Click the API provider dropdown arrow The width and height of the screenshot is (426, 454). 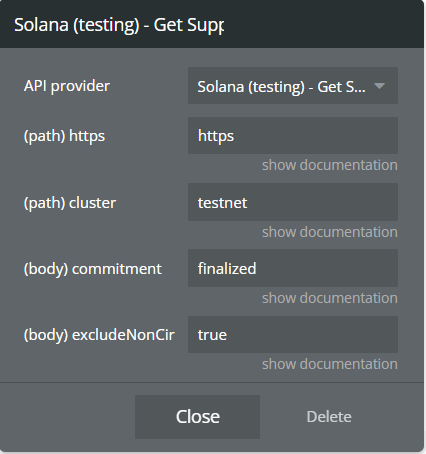tap(379, 86)
